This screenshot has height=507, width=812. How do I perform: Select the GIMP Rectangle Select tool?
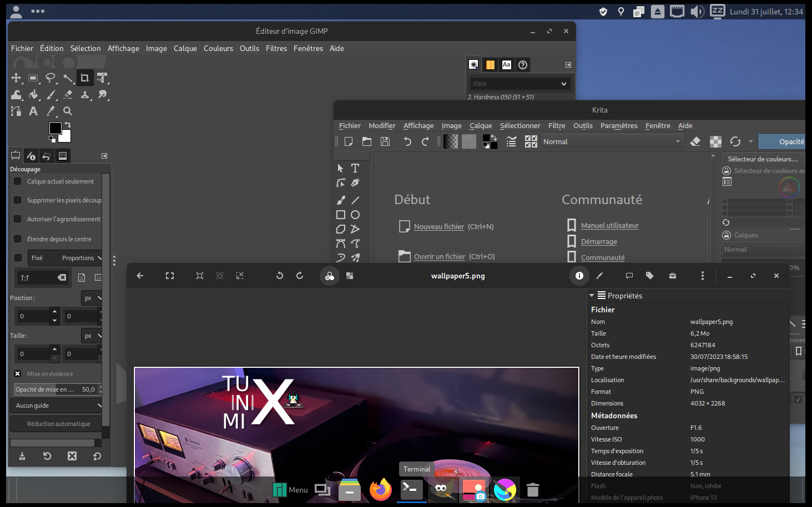click(33, 78)
